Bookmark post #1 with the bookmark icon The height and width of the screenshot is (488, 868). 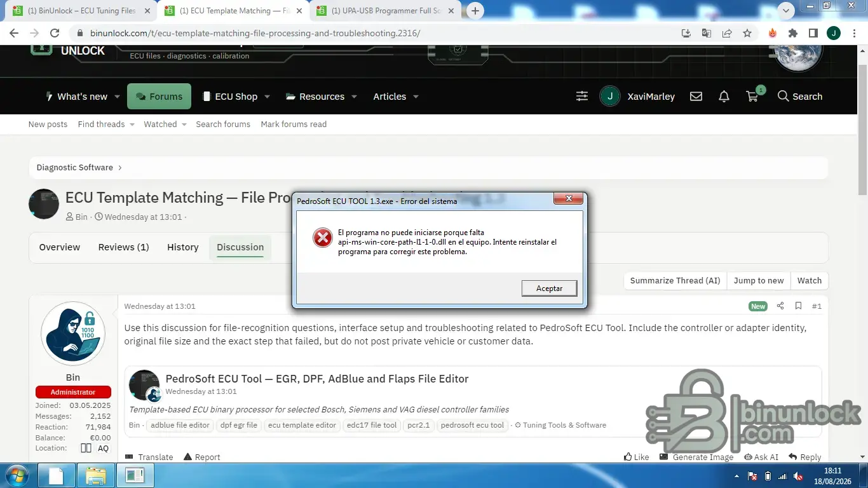coord(798,306)
